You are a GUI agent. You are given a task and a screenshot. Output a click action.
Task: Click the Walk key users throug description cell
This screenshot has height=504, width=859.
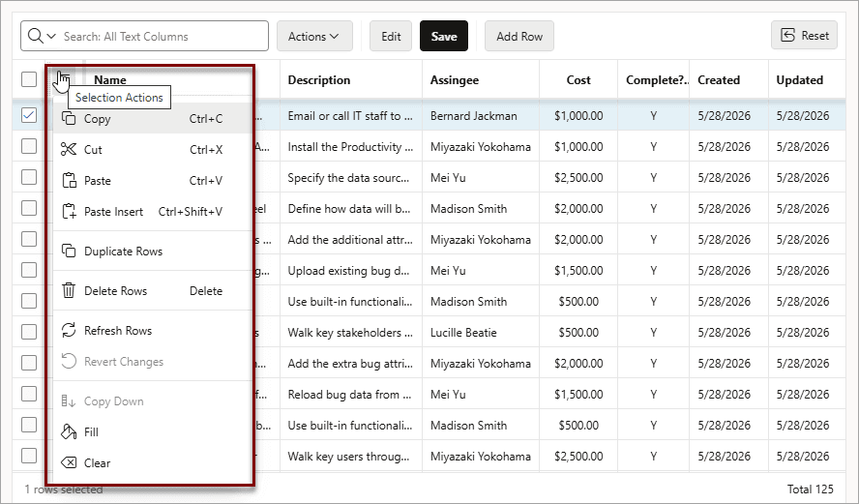tap(350, 457)
